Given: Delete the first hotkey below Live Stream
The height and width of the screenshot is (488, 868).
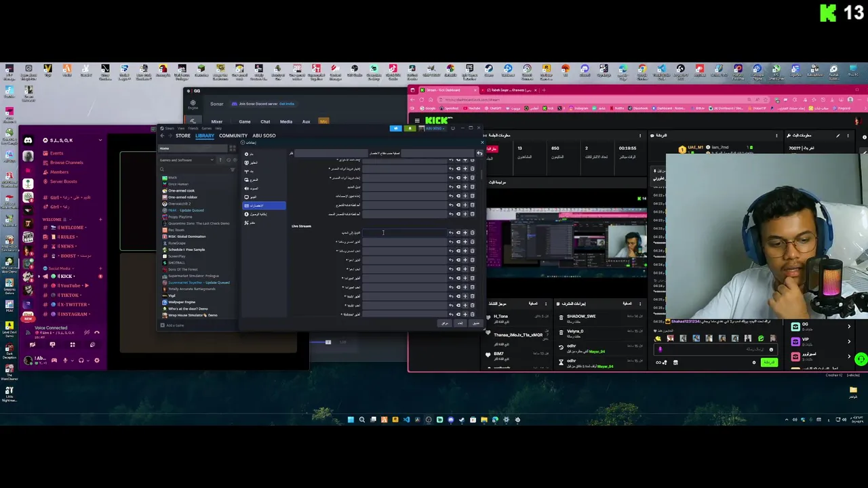Looking at the screenshot, I should coord(472,232).
